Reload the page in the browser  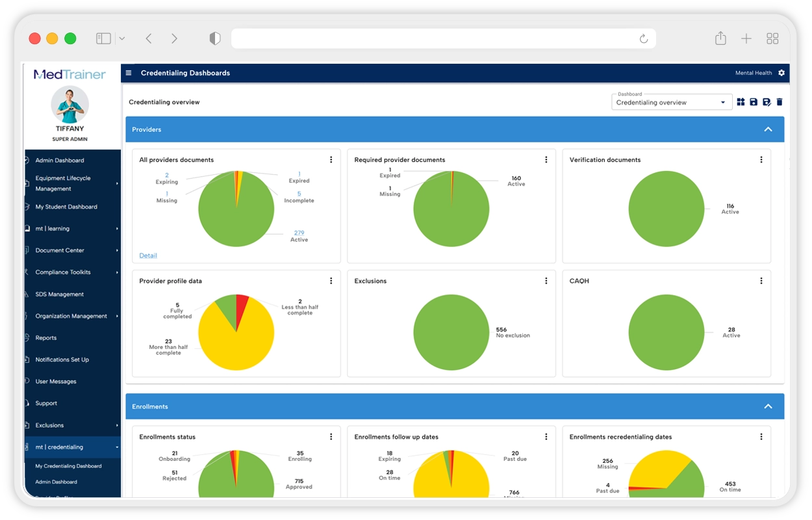click(x=643, y=39)
